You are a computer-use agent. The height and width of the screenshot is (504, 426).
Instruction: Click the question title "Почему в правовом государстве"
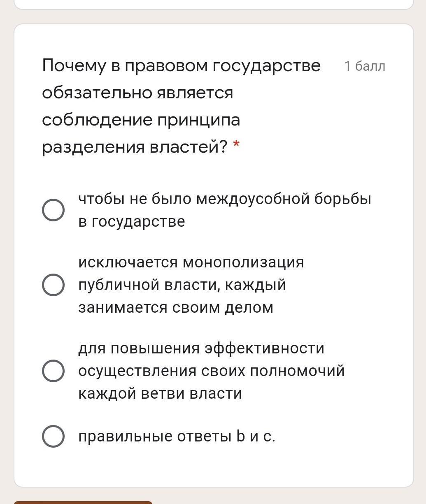181,66
